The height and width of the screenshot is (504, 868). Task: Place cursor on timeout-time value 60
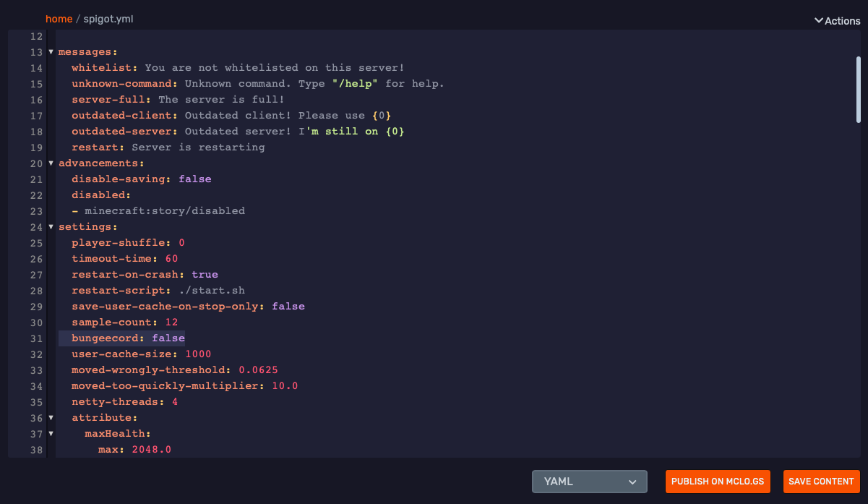pos(171,259)
